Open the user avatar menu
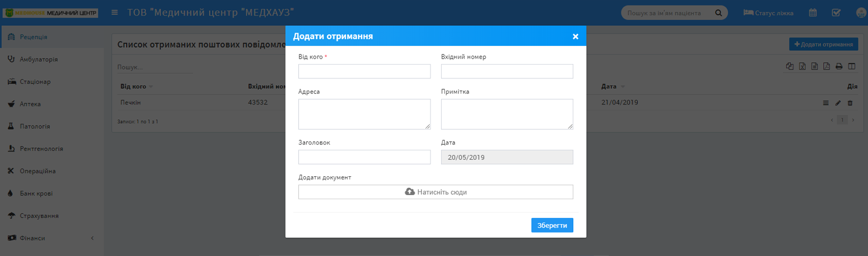This screenshot has width=868, height=256. click(x=861, y=13)
